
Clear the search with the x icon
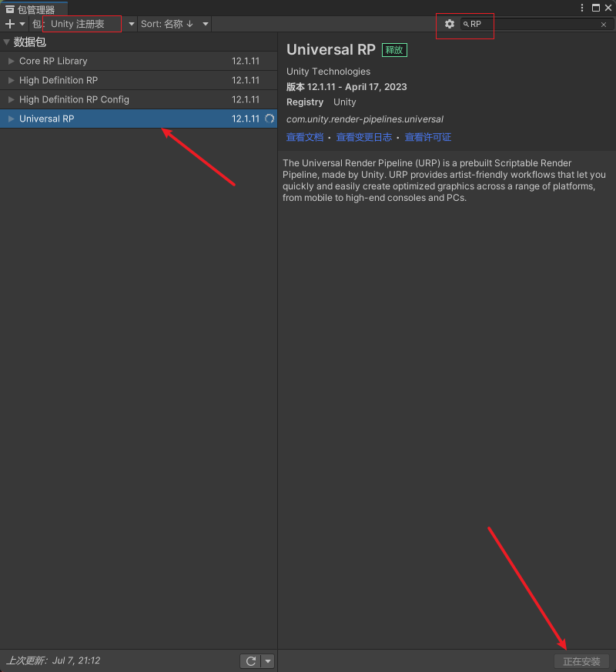604,25
